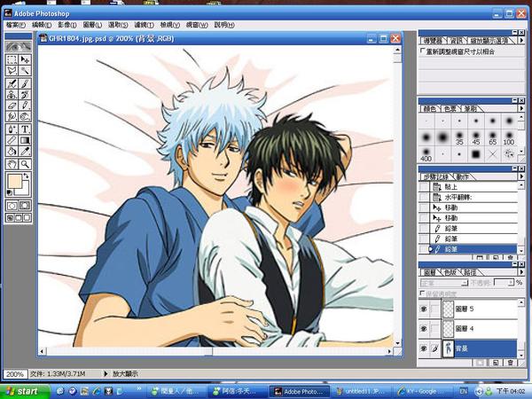Switch to 色版 tab
The width and height of the screenshot is (532, 399).
click(x=450, y=272)
